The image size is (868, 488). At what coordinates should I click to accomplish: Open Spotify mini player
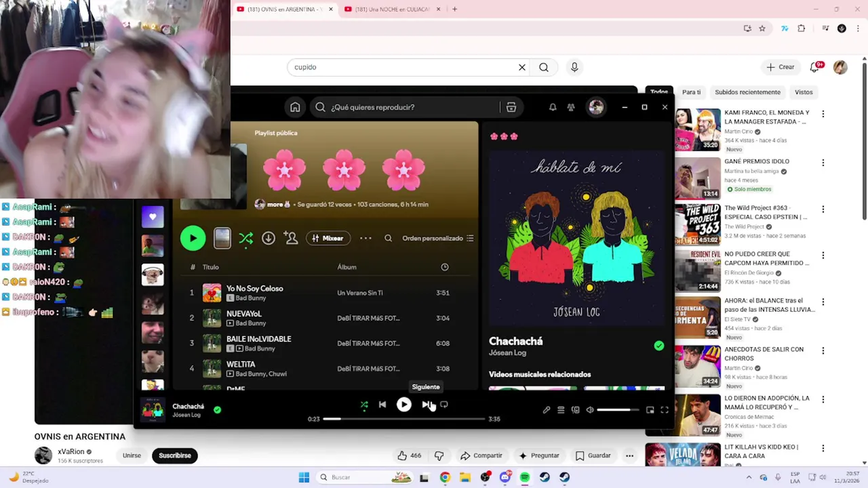pos(650,409)
